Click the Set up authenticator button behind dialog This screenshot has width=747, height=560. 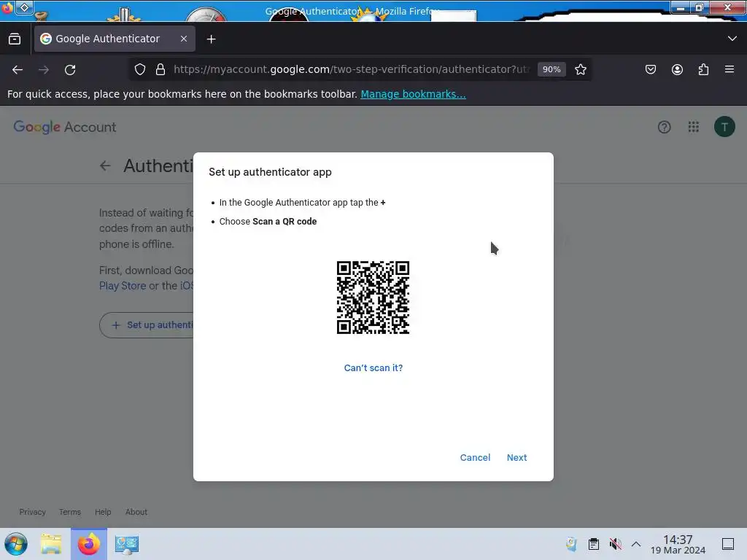tap(147, 325)
